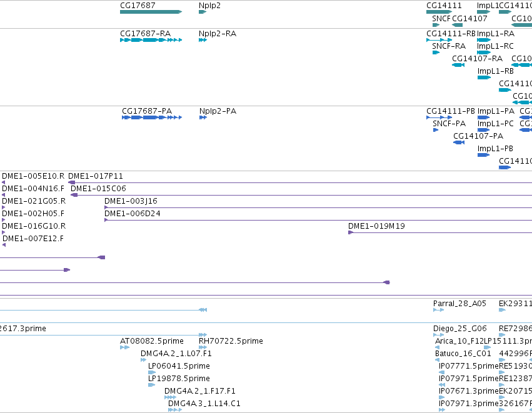Open the DME1-016G10.R clone label
The height and width of the screenshot is (413, 532).
pos(34,227)
